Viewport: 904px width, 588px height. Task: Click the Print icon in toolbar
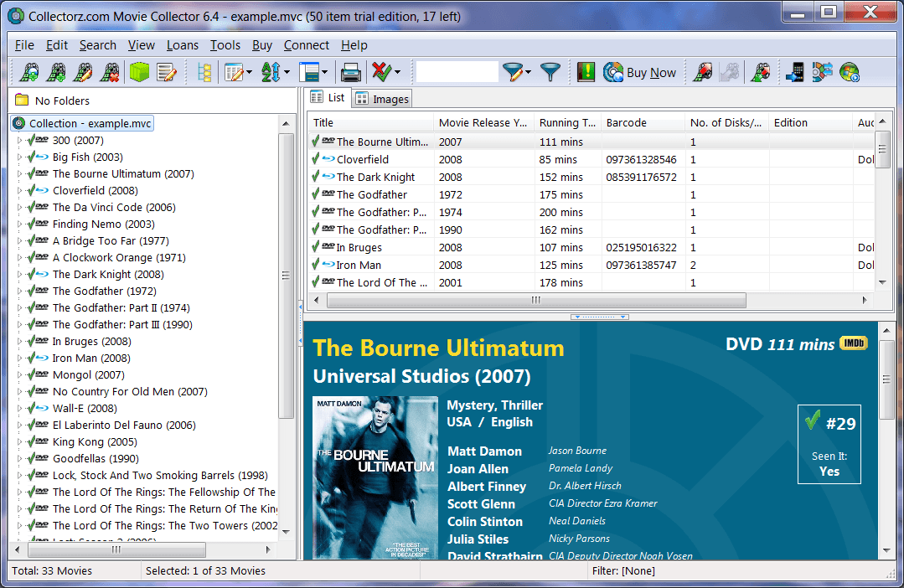(x=350, y=73)
